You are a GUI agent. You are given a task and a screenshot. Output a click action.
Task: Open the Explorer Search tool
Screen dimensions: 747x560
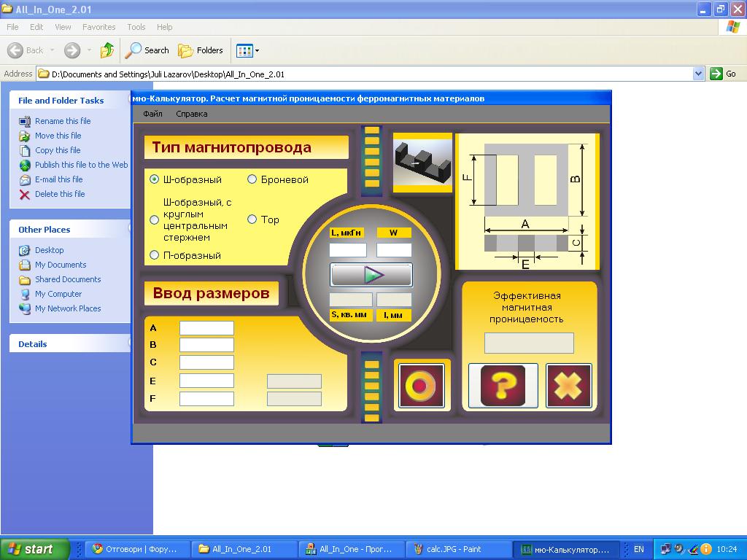tap(147, 50)
